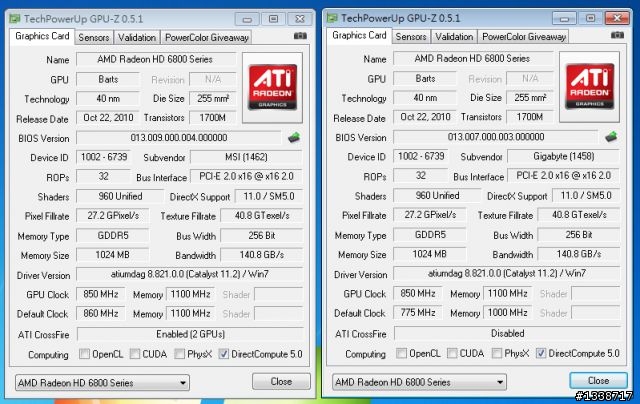Image resolution: width=640 pixels, height=404 pixels.
Task: Open the GPU selector dropdown in left window
Action: coord(102,383)
